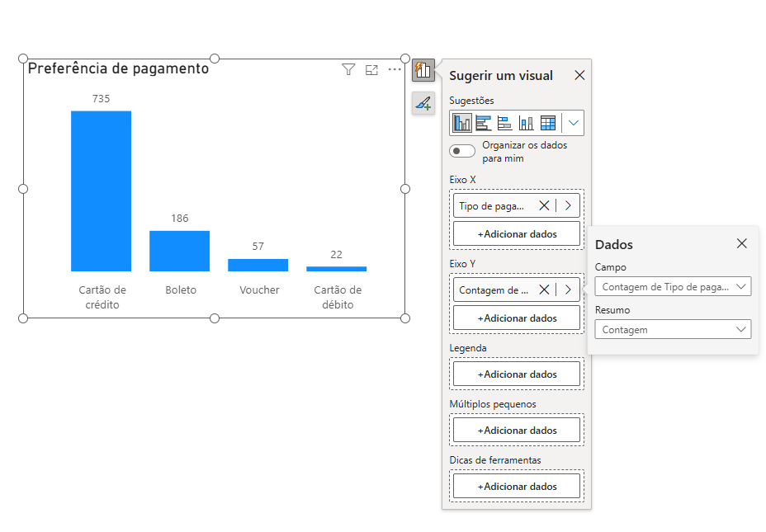
Task: Choose the stacked column chart suggestion
Action: [x=526, y=123]
